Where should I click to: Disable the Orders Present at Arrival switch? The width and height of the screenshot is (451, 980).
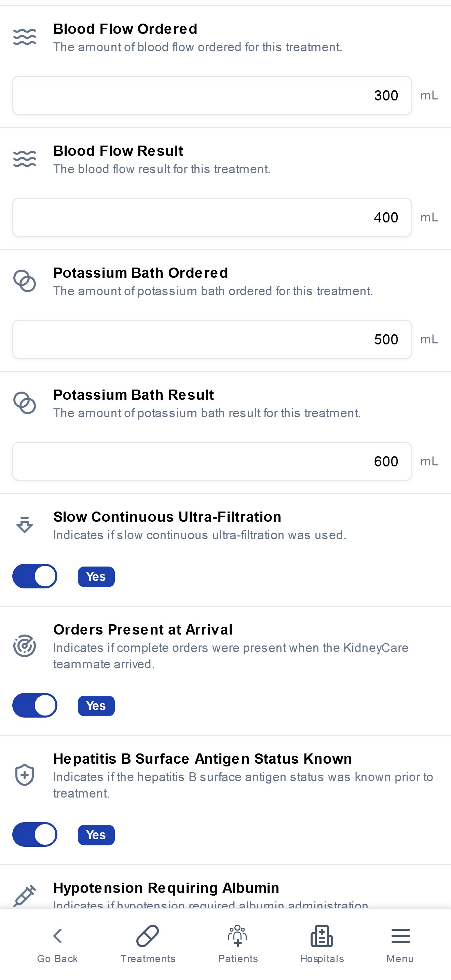pos(35,705)
